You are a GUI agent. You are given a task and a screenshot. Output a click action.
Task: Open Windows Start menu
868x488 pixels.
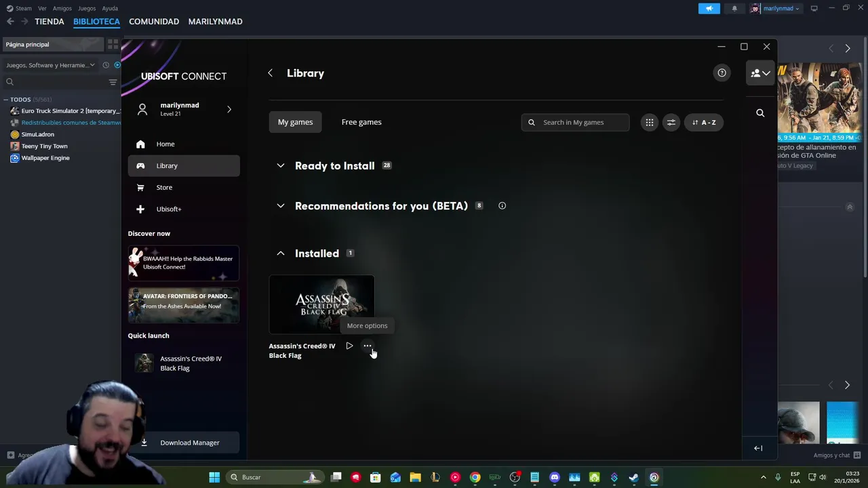pyautogui.click(x=214, y=477)
